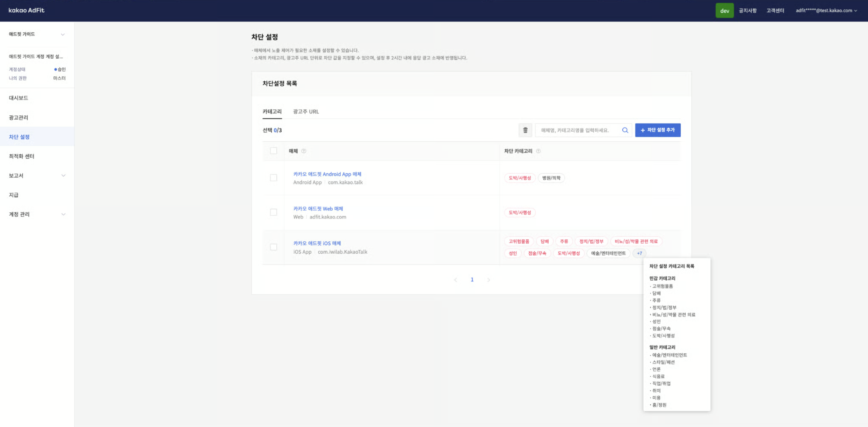Open the 카카오 애드핏 Web 매체 link
The height and width of the screenshot is (427, 868).
(x=318, y=209)
